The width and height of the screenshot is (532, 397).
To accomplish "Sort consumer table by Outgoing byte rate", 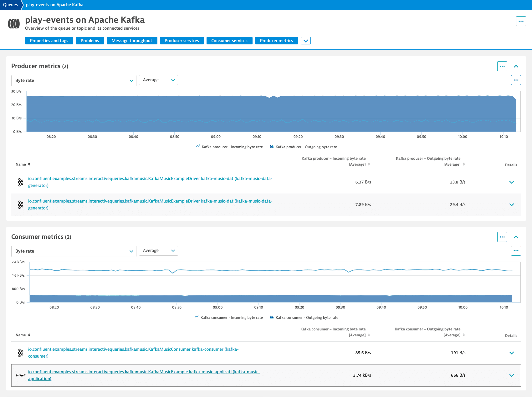I will pos(429,332).
